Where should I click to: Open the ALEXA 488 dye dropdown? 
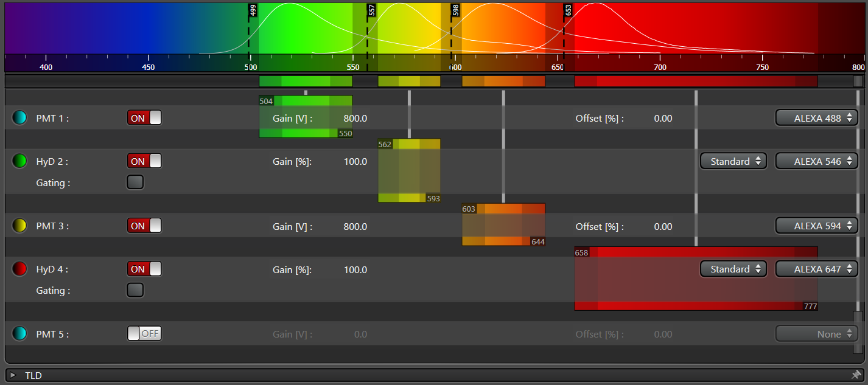pos(816,118)
